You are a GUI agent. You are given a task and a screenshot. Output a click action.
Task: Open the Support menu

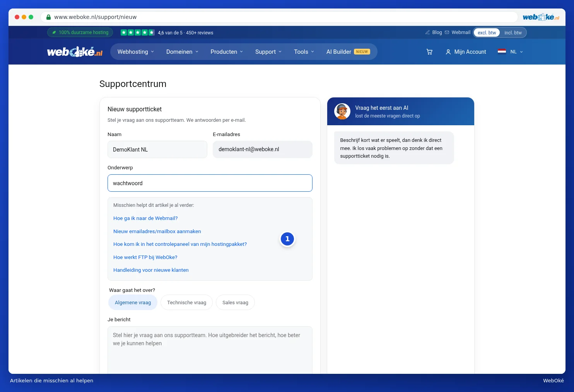pos(268,52)
